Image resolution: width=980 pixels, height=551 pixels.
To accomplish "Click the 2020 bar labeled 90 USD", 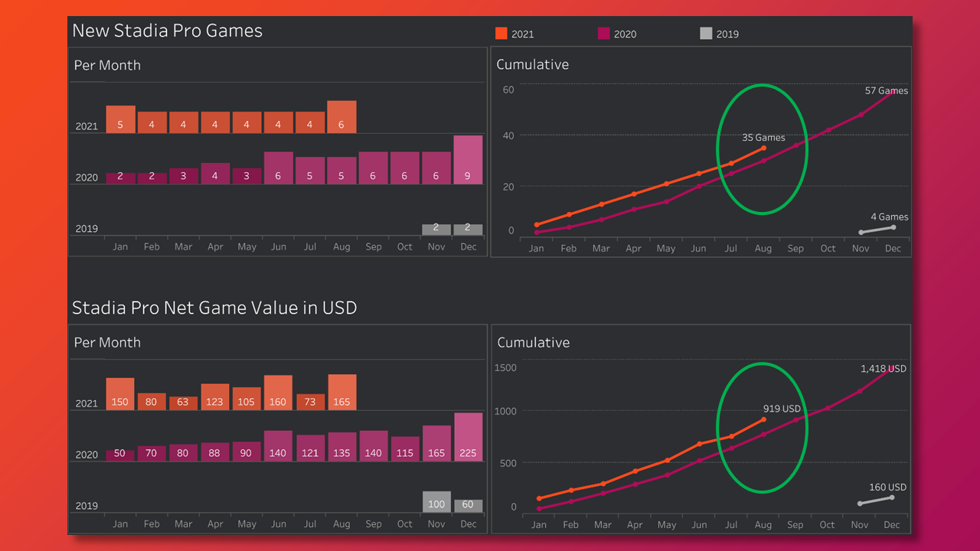I will [247, 452].
